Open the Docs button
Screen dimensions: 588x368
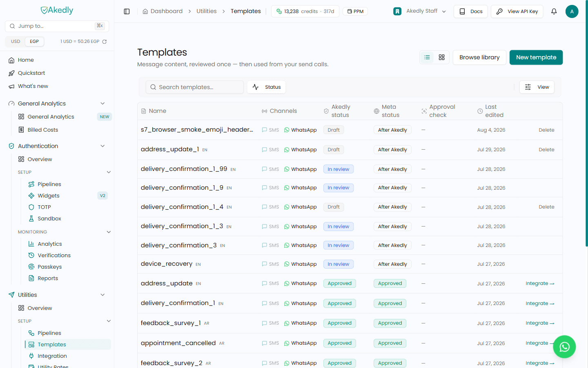tap(471, 11)
